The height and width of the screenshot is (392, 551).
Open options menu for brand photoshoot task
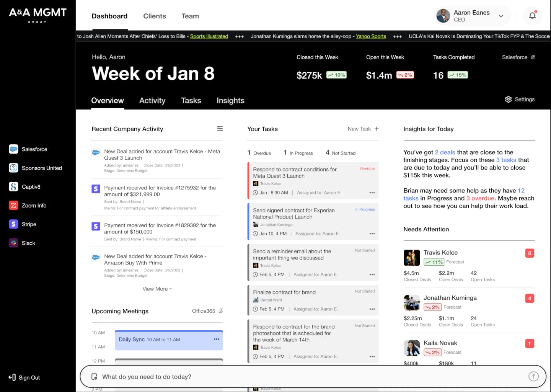pyautogui.click(x=372, y=356)
